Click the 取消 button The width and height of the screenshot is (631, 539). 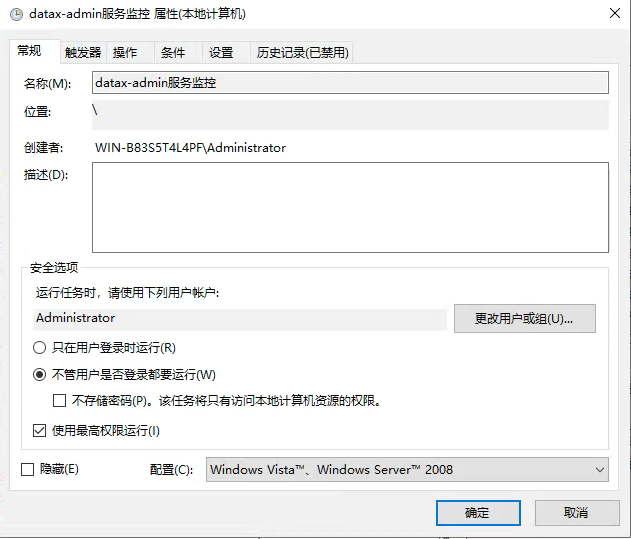click(x=577, y=513)
